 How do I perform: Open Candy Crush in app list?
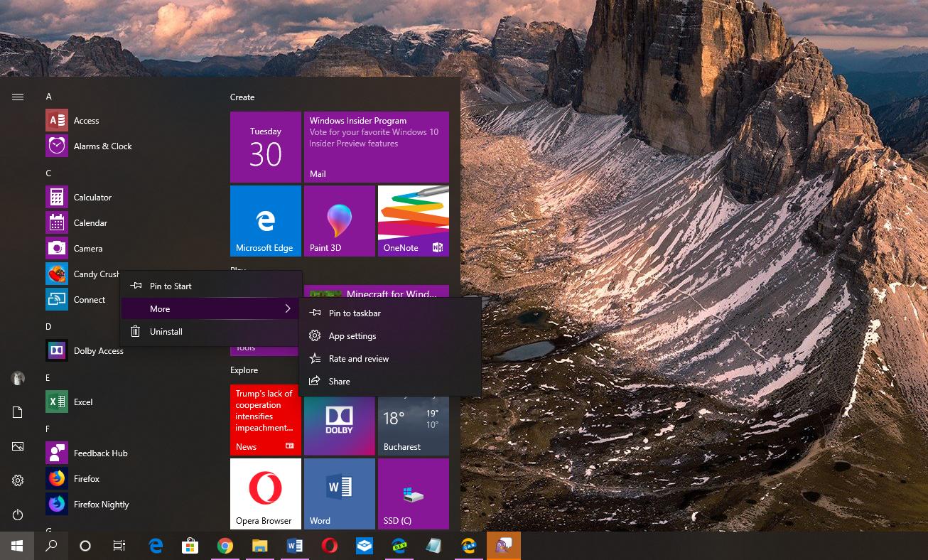[x=82, y=274]
